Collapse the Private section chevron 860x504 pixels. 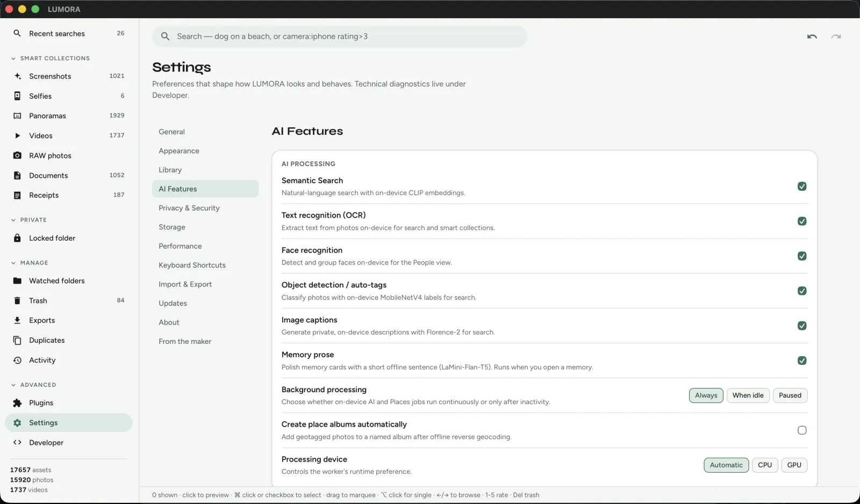pyautogui.click(x=13, y=220)
